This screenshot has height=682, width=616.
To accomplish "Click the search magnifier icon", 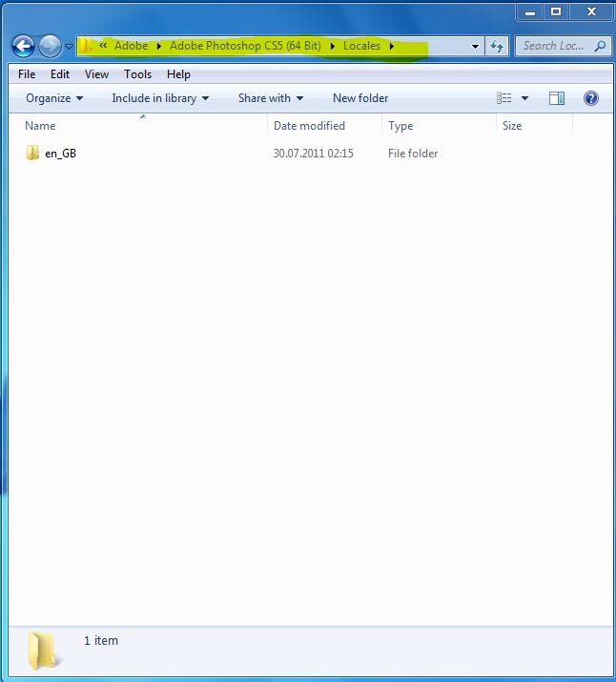I will click(601, 46).
